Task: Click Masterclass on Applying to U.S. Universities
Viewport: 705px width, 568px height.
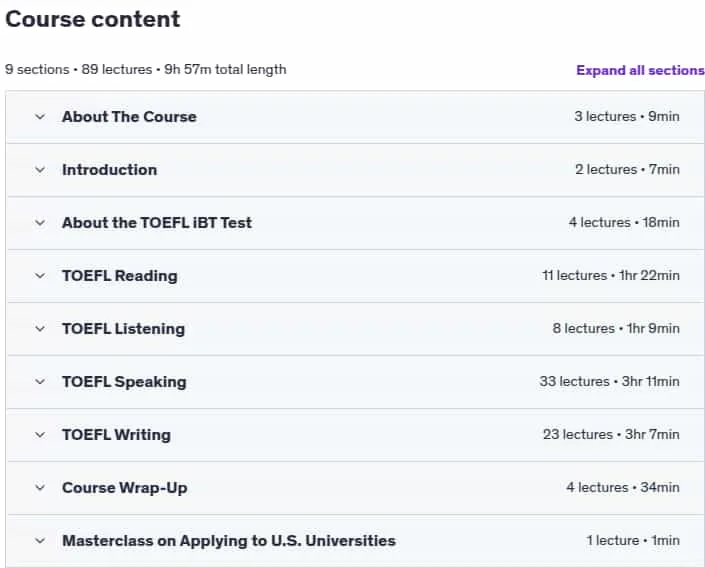Action: point(229,541)
